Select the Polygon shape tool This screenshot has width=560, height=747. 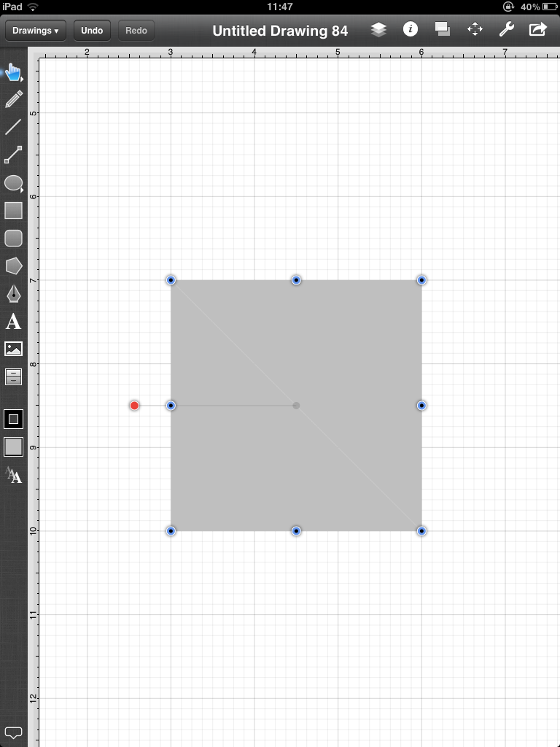coord(13,266)
